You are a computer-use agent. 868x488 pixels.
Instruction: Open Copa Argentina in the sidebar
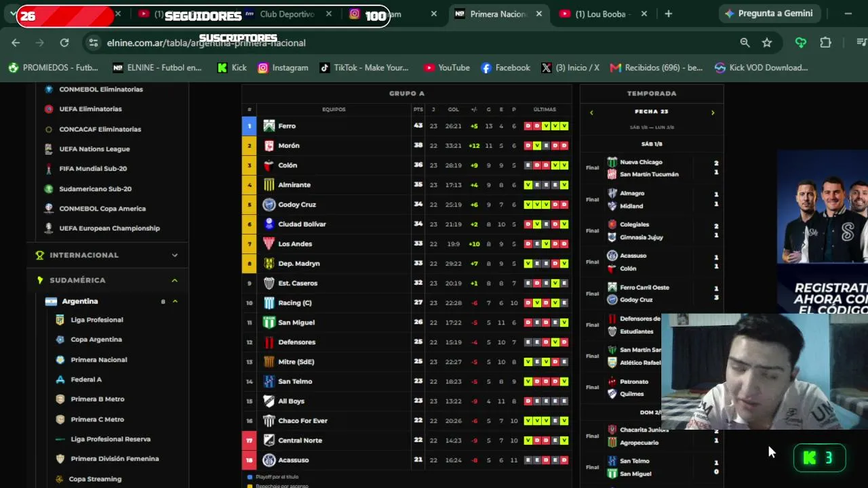[96, 340]
